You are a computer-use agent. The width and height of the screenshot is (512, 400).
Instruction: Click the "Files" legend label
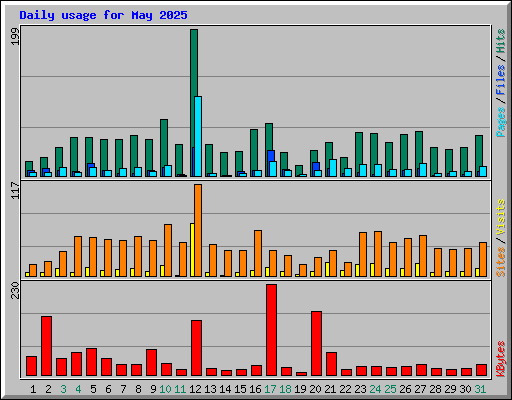click(x=501, y=80)
